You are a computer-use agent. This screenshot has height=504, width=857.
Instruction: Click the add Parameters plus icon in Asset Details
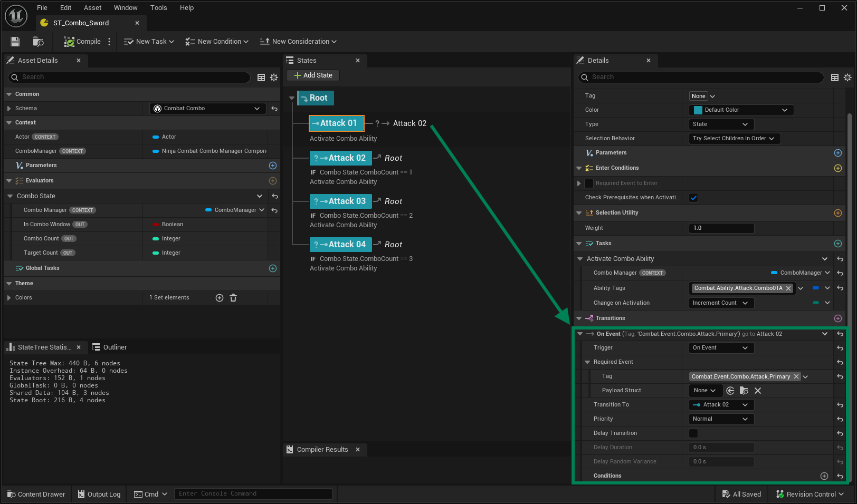(x=273, y=166)
